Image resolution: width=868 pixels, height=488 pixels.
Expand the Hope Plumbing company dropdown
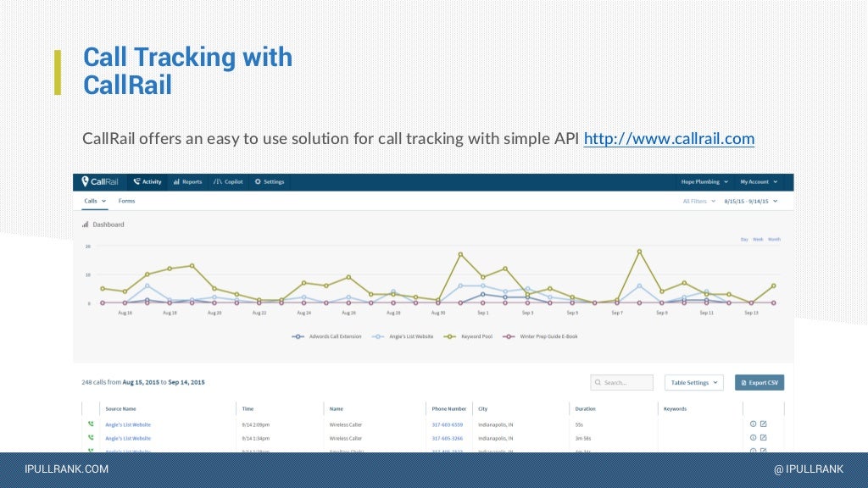point(704,181)
